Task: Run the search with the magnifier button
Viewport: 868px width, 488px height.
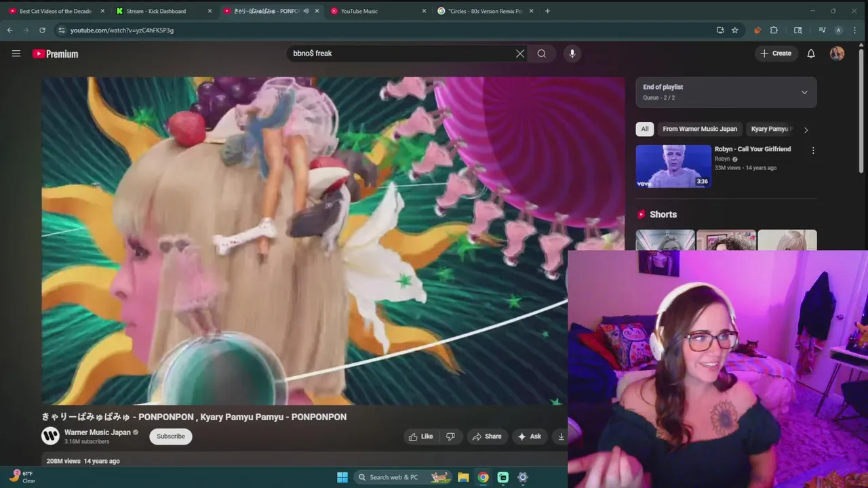Action: click(x=542, y=54)
